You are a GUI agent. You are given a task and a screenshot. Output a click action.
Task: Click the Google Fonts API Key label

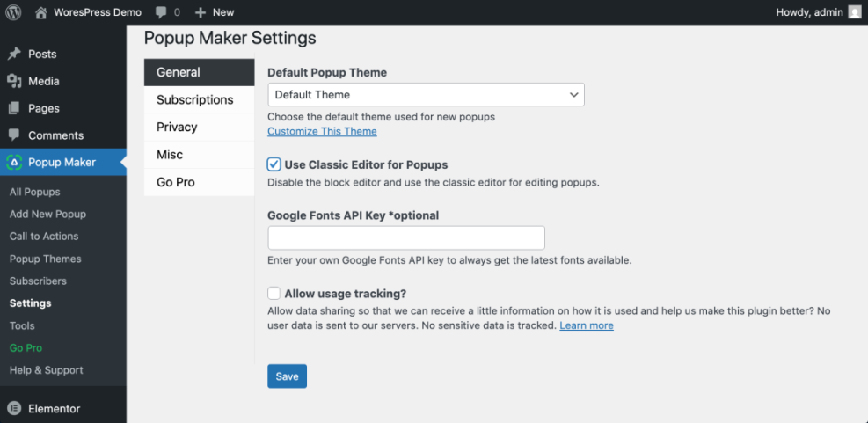click(x=354, y=216)
